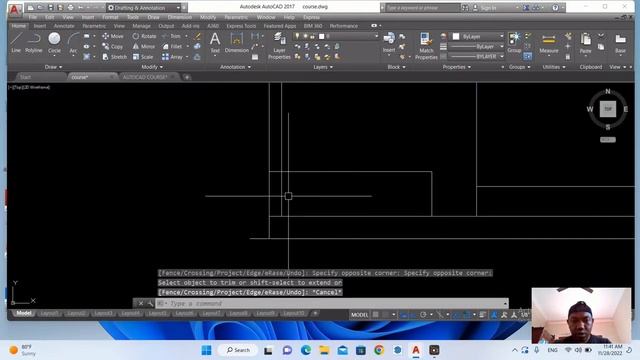Toggle polar tracking in status bar
The width and height of the screenshot is (640, 360).
point(424,315)
